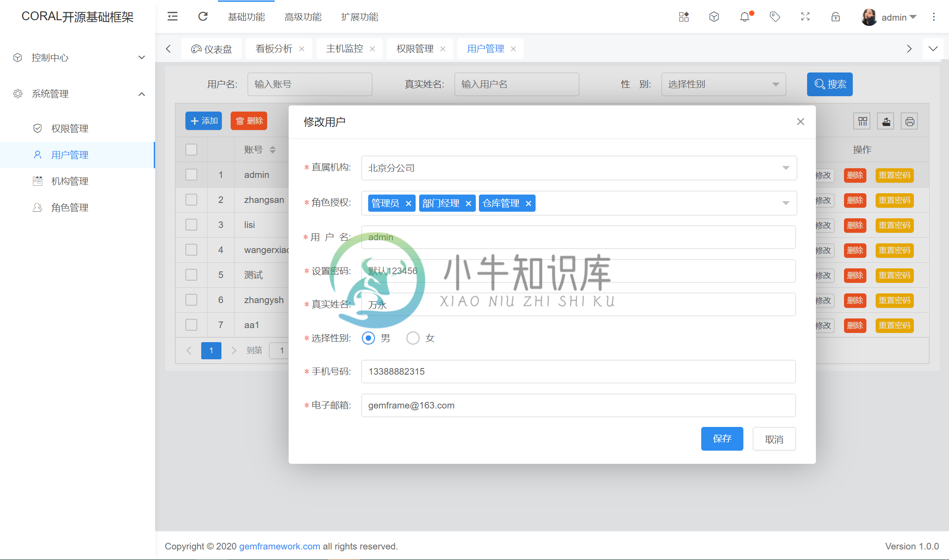Screen dimensions: 949x560
Task: Collapse the sidebar with the menu-fold icon
Action: point(173,17)
